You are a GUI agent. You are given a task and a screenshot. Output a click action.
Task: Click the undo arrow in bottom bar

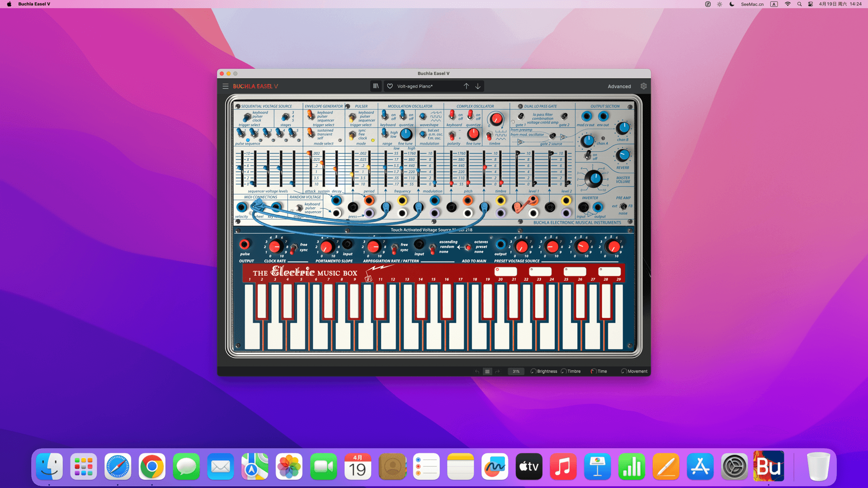tap(477, 371)
